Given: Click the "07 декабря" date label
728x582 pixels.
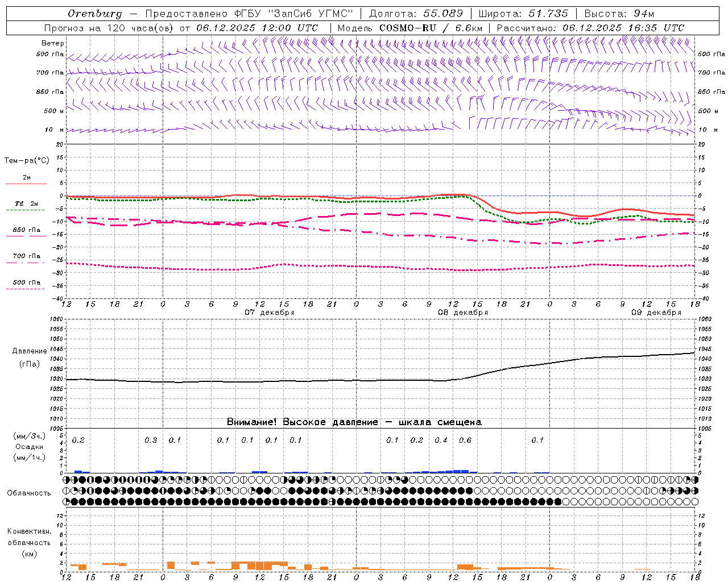Looking at the screenshot, I should [x=270, y=313].
